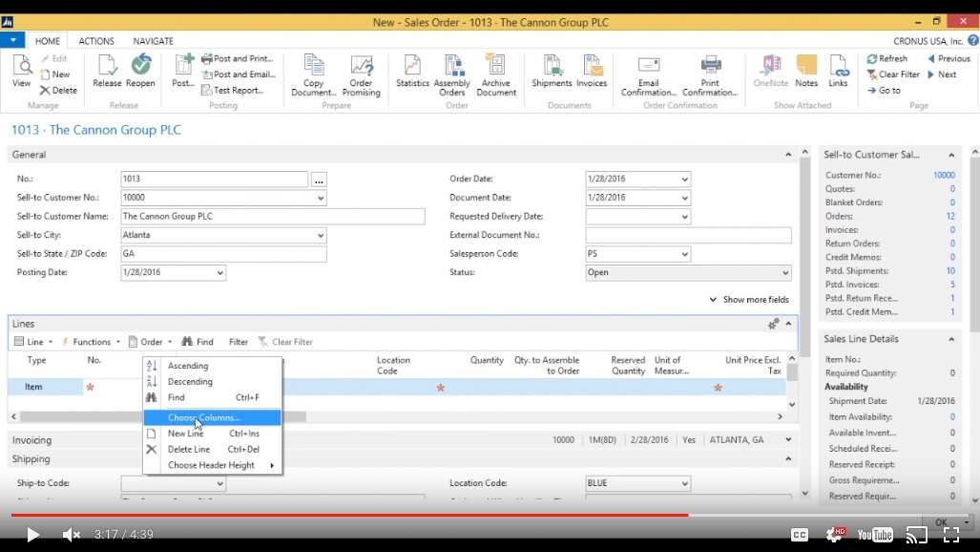980x552 pixels.
Task: Click the Post icon in ribbon
Action: coord(183,71)
